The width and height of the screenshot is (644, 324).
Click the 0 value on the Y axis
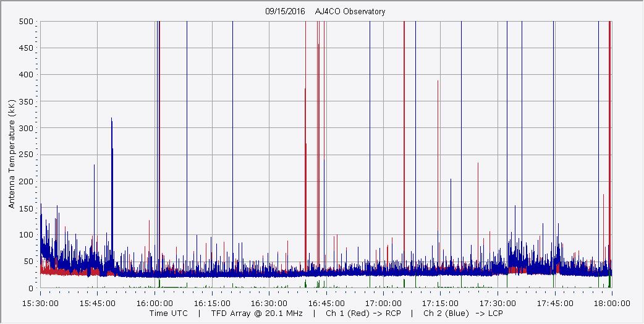tap(31, 288)
